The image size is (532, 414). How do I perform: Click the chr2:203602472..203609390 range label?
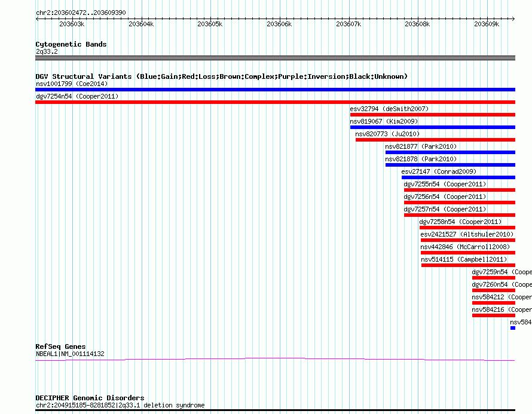point(81,13)
